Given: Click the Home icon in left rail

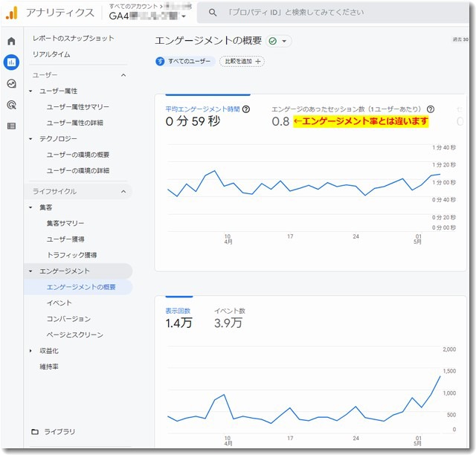Looking at the screenshot, I should coord(11,41).
